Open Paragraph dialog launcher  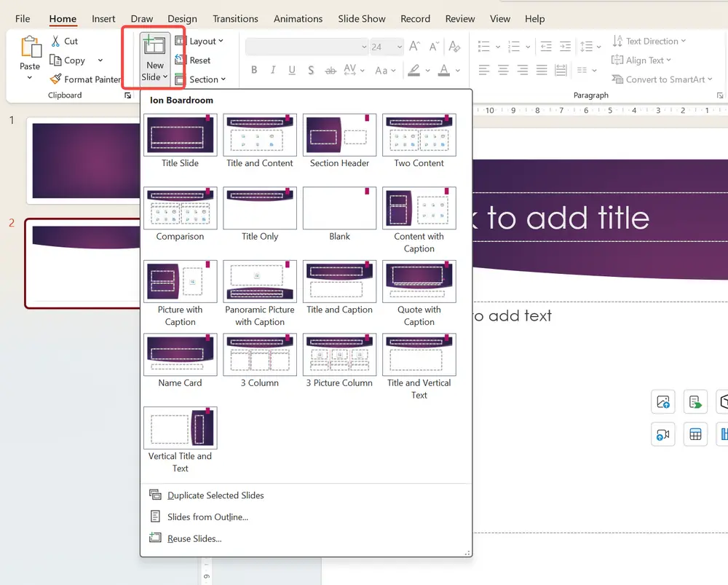720,95
